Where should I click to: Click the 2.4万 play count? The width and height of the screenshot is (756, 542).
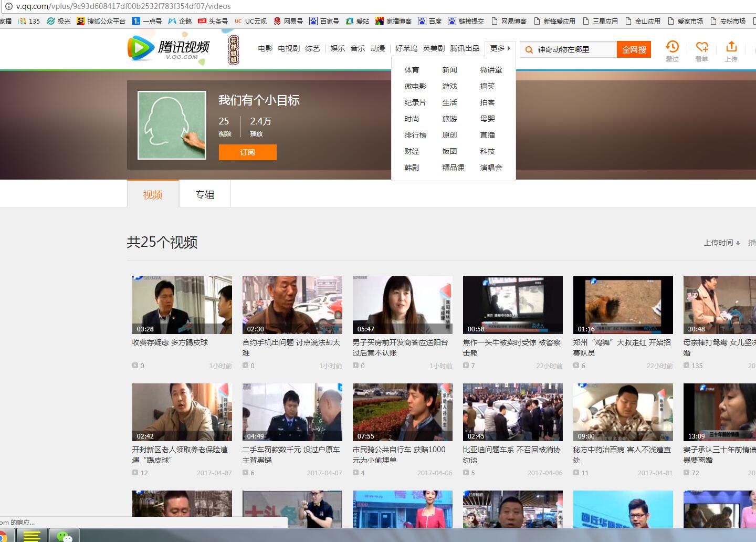[260, 121]
